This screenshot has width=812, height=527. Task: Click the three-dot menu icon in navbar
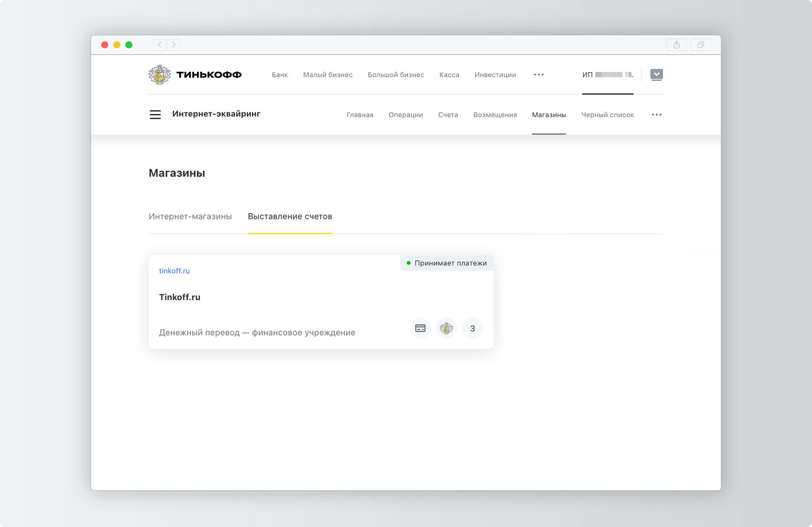coord(539,75)
